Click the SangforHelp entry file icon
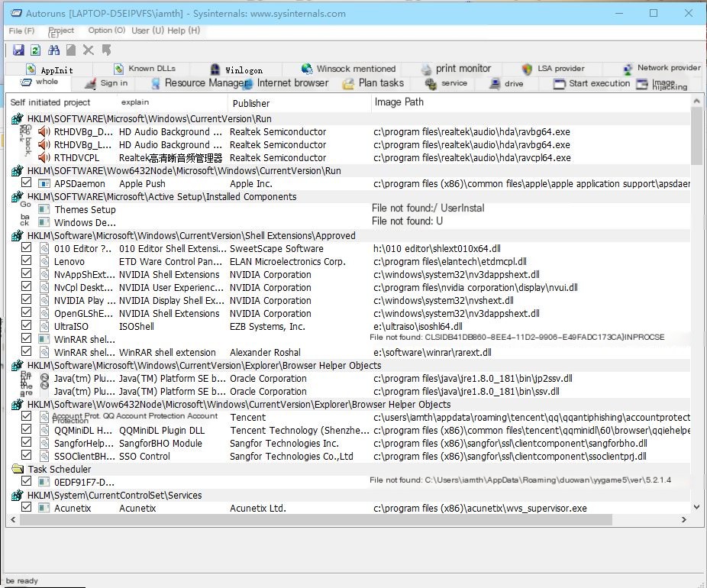Image resolution: width=707 pixels, height=588 pixels. [x=44, y=443]
